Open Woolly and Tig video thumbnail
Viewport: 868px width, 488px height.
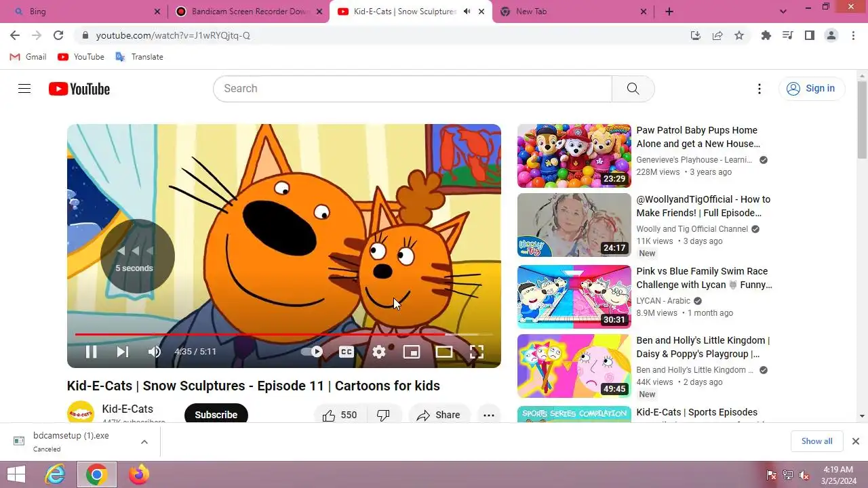pyautogui.click(x=574, y=225)
